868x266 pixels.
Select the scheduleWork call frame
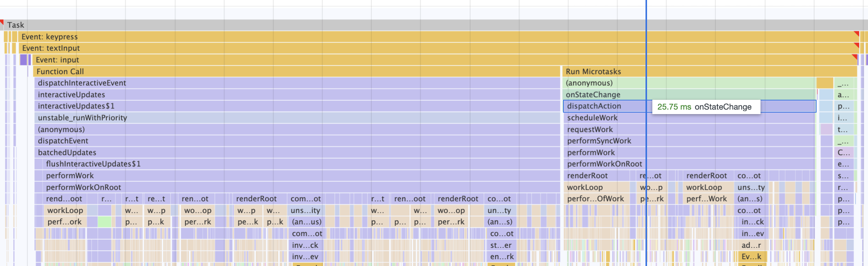tap(689, 118)
